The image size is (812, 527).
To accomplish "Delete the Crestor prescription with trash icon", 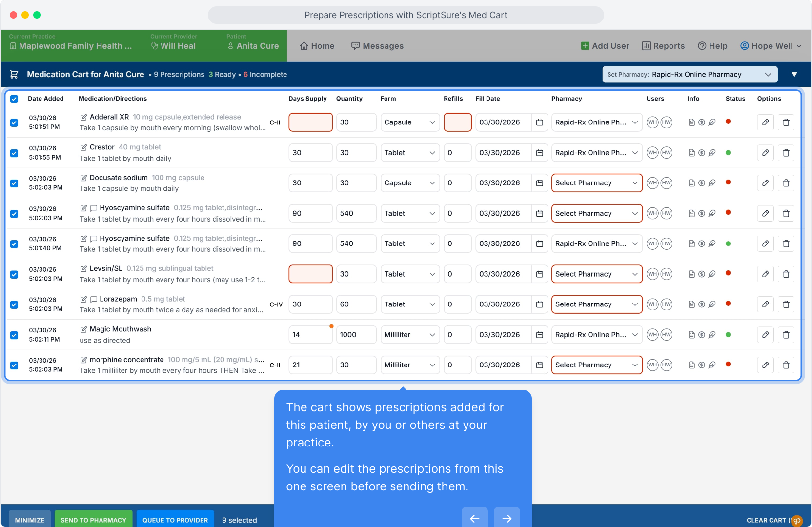I will coord(786,153).
